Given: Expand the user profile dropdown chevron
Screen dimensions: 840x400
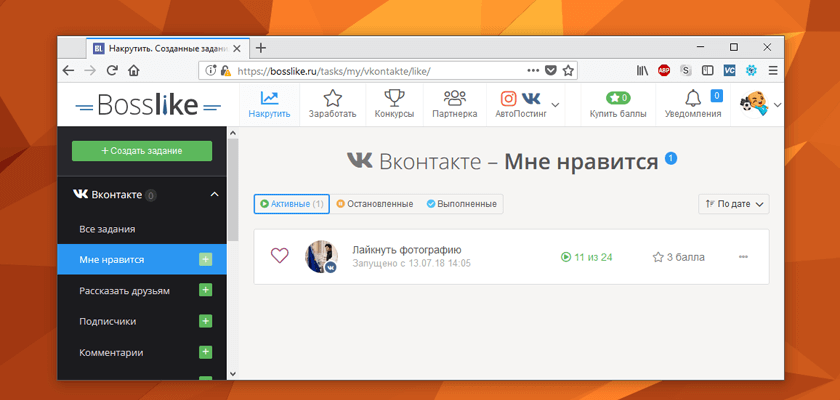Looking at the screenshot, I should (777, 105).
